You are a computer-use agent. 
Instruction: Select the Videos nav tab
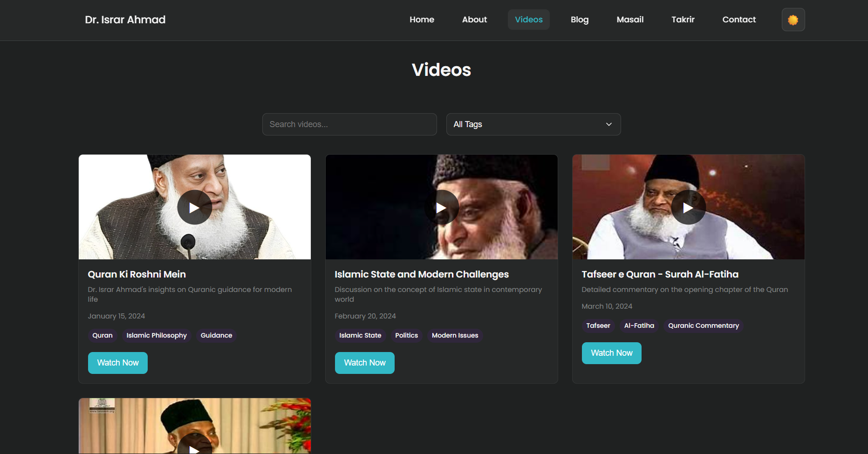(528, 20)
